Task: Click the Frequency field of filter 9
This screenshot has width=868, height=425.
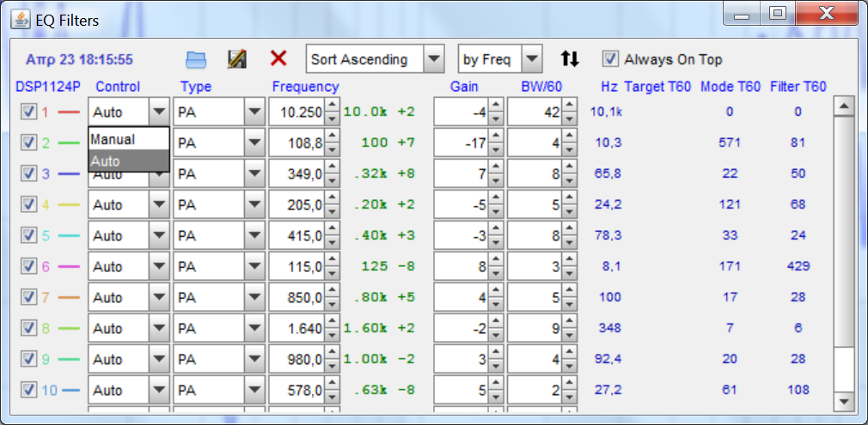Action: coord(296,359)
